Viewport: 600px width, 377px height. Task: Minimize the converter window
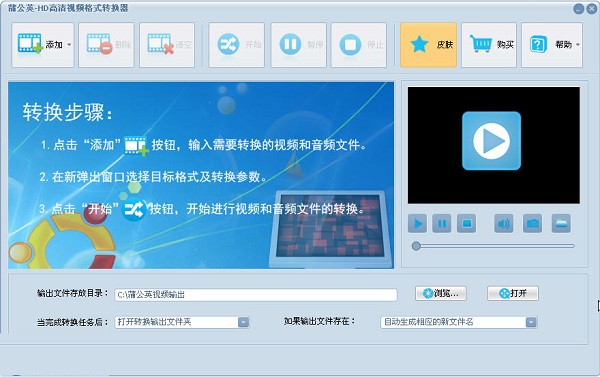[579, 9]
